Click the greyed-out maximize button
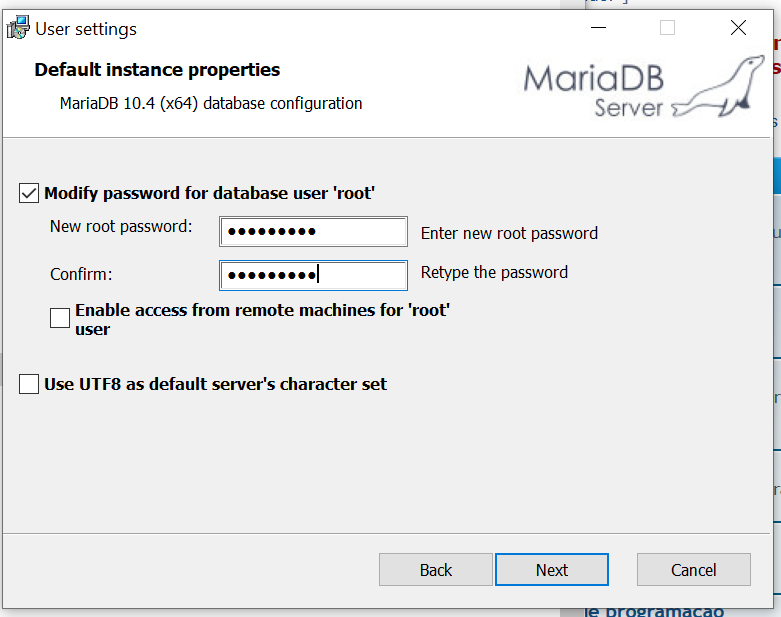 [x=667, y=28]
